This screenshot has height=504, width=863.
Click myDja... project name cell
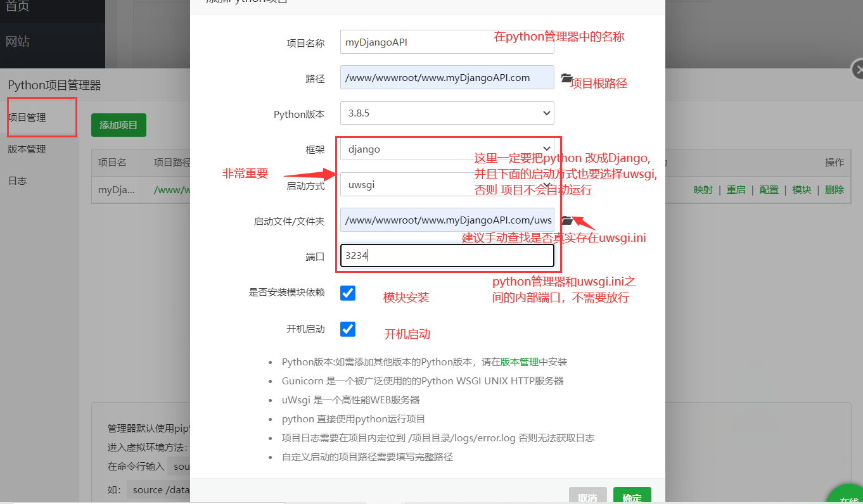pyautogui.click(x=117, y=189)
